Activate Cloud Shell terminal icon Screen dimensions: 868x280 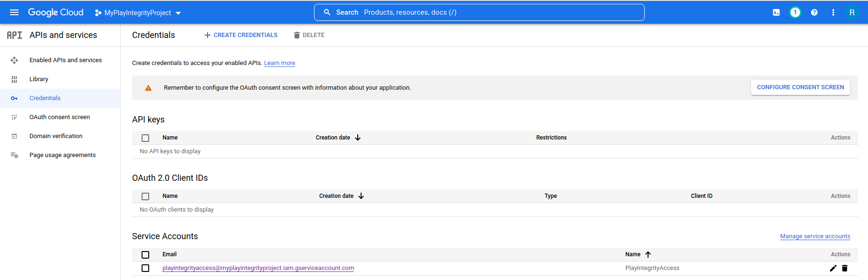[x=776, y=12]
